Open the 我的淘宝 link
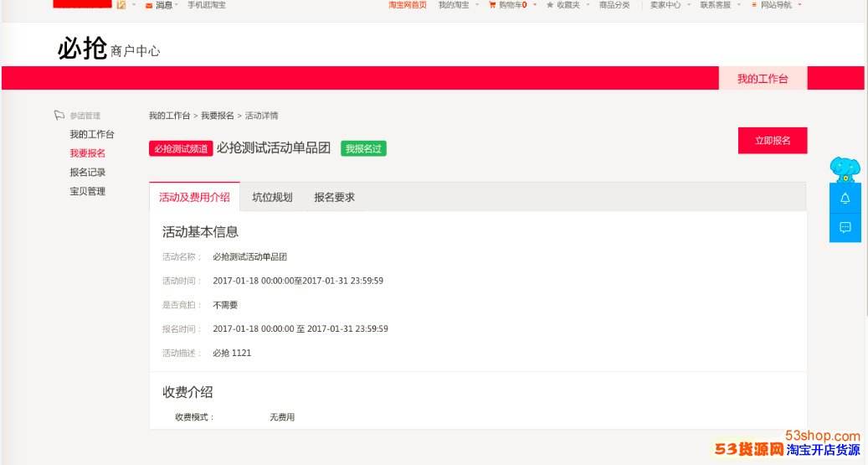Screen dimensions: 868x465 pyautogui.click(x=454, y=5)
